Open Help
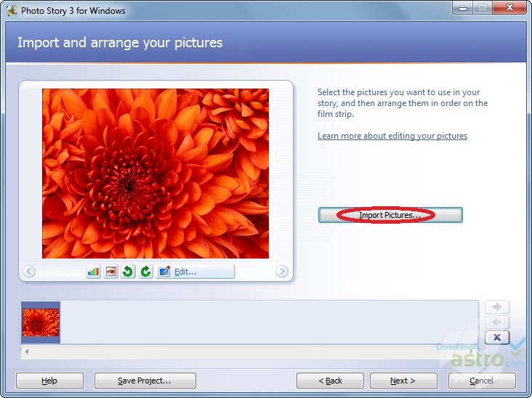Image resolution: width=532 pixels, height=398 pixels. pyautogui.click(x=49, y=381)
